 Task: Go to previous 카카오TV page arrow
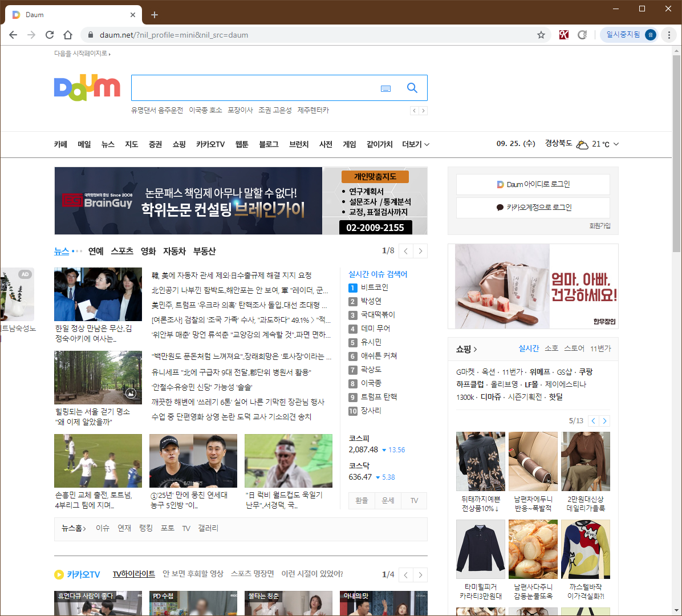click(x=406, y=575)
